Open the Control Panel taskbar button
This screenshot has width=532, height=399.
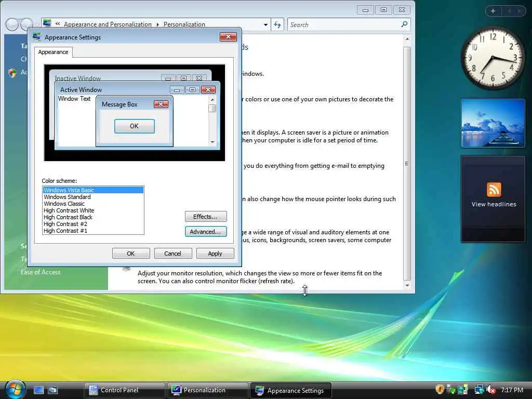click(124, 390)
